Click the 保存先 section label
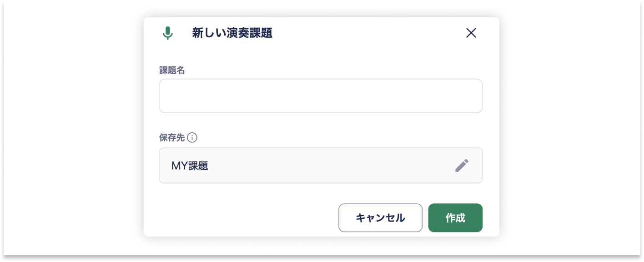The height and width of the screenshot is (262, 644). [x=171, y=137]
